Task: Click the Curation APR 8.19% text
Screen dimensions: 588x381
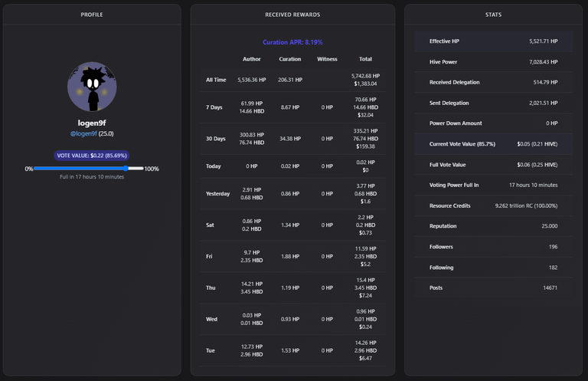Action: tap(292, 42)
